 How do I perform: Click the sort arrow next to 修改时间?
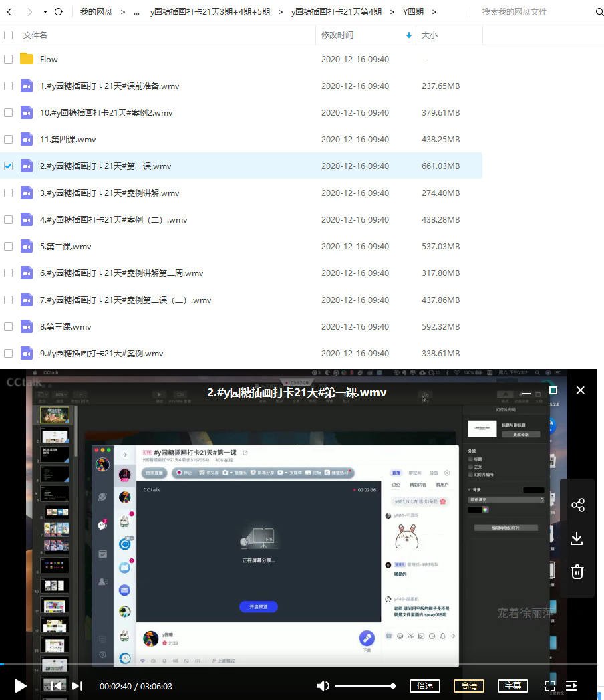[408, 35]
